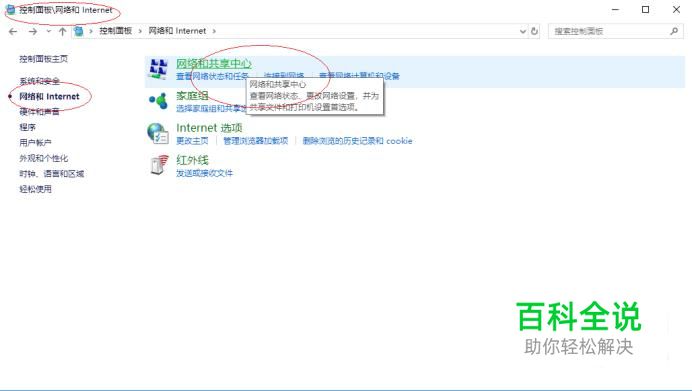
Task: Click 发送或接收文件 link
Action: click(x=204, y=173)
